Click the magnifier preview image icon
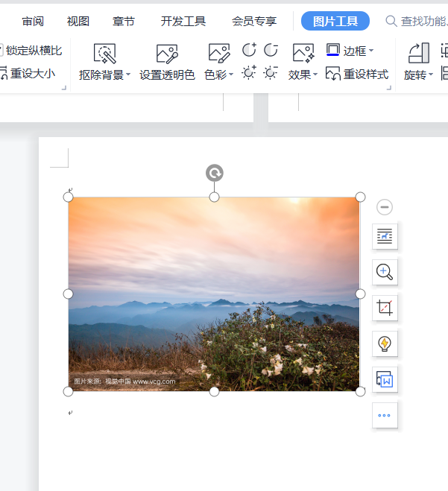This screenshot has width=448, height=491. (x=385, y=272)
